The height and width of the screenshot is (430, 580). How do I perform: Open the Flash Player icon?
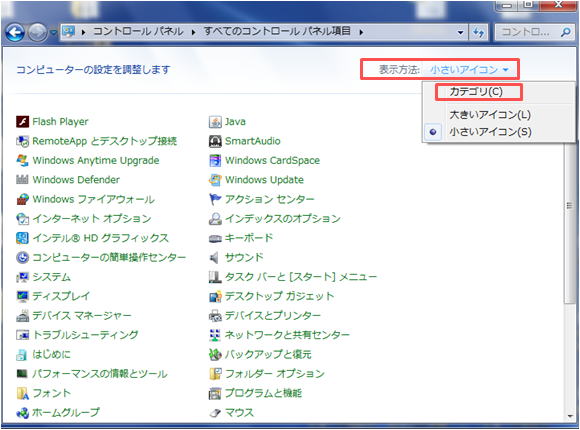point(22,121)
